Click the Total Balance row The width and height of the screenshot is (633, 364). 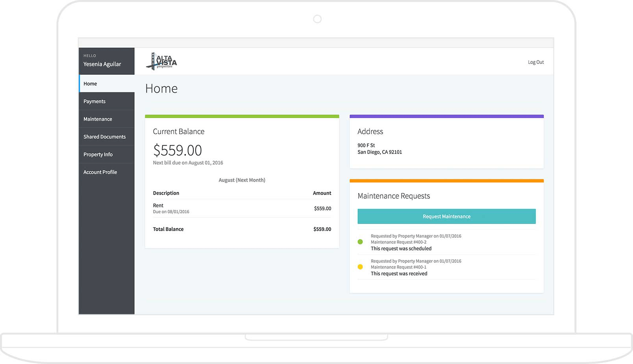click(242, 229)
